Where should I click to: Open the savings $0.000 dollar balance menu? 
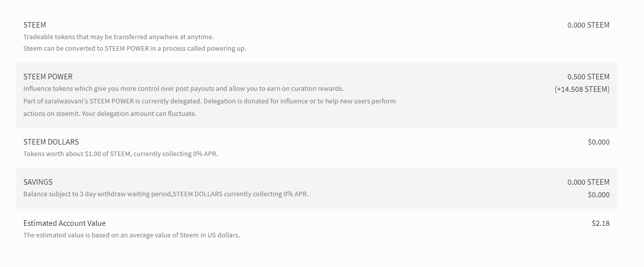pos(599,195)
